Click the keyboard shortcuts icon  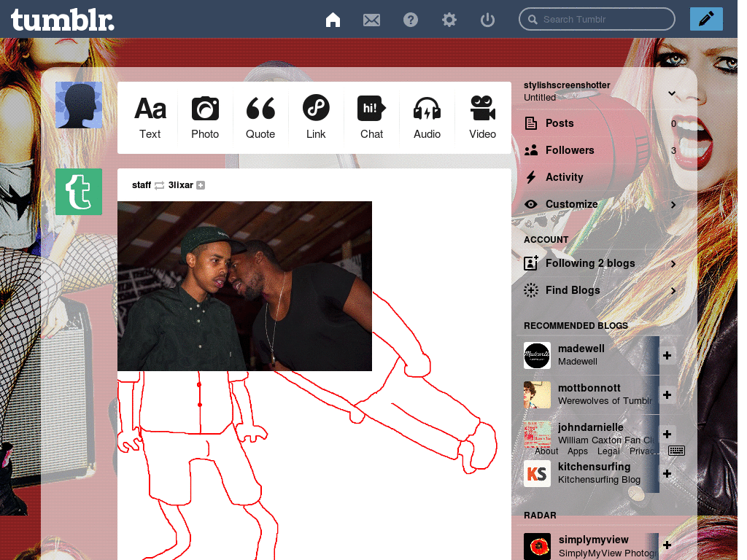pyautogui.click(x=676, y=451)
